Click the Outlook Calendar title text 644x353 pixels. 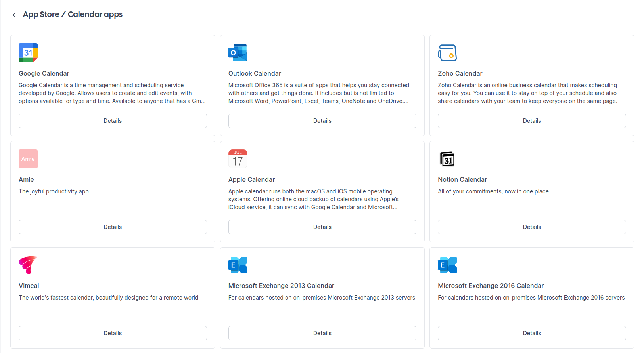coord(255,73)
